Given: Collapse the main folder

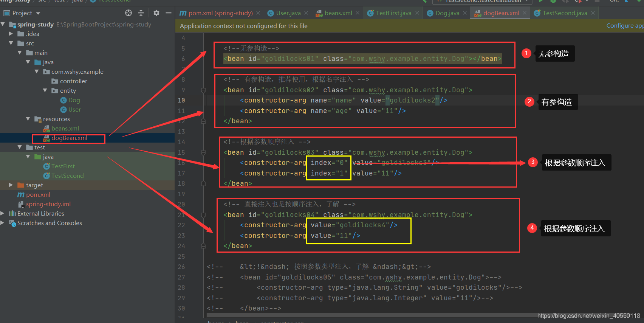Looking at the screenshot, I should point(20,53).
